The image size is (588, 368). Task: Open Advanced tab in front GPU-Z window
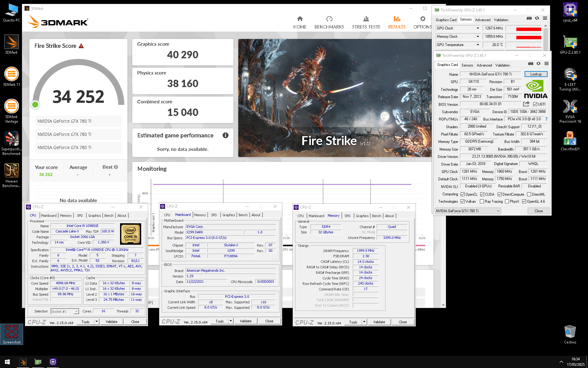tap(484, 65)
